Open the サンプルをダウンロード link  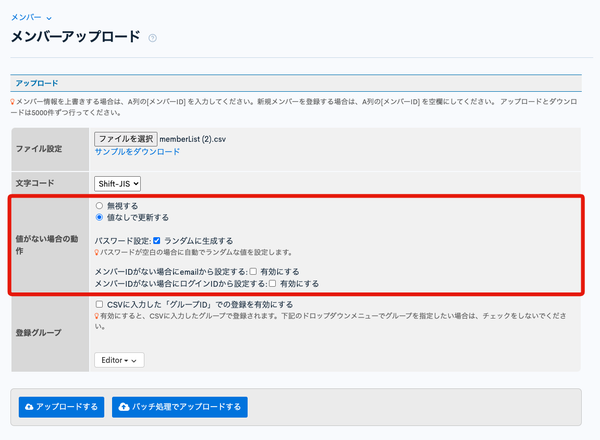(x=137, y=152)
